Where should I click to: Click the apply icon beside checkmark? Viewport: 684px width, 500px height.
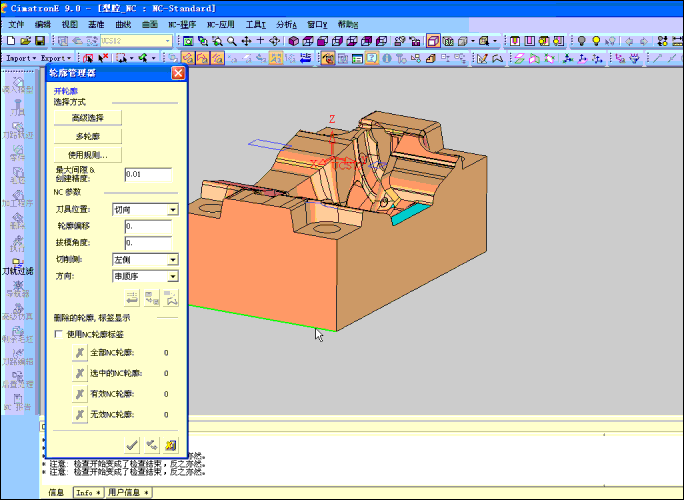tap(151, 445)
